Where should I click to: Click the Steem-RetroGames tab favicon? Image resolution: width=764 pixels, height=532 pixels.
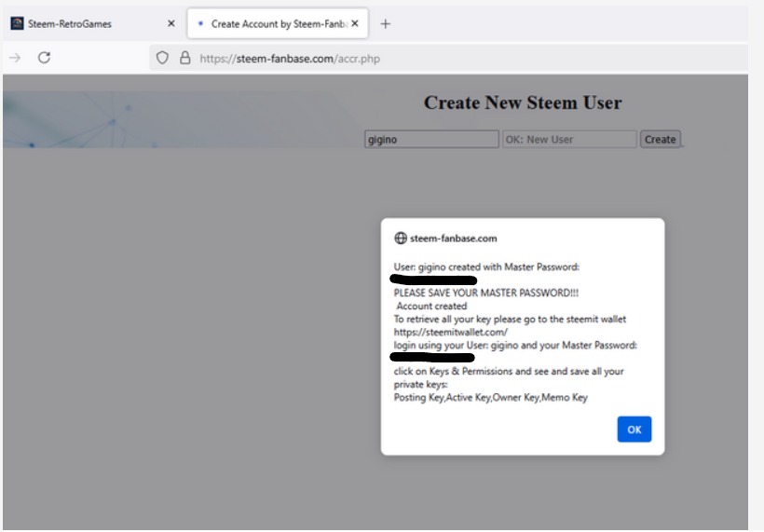click(x=17, y=23)
